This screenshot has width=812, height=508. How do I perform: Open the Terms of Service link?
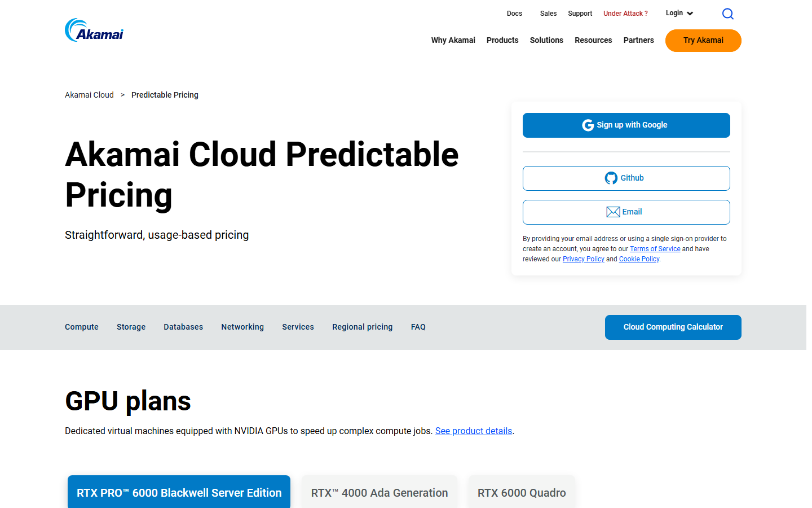coord(655,249)
